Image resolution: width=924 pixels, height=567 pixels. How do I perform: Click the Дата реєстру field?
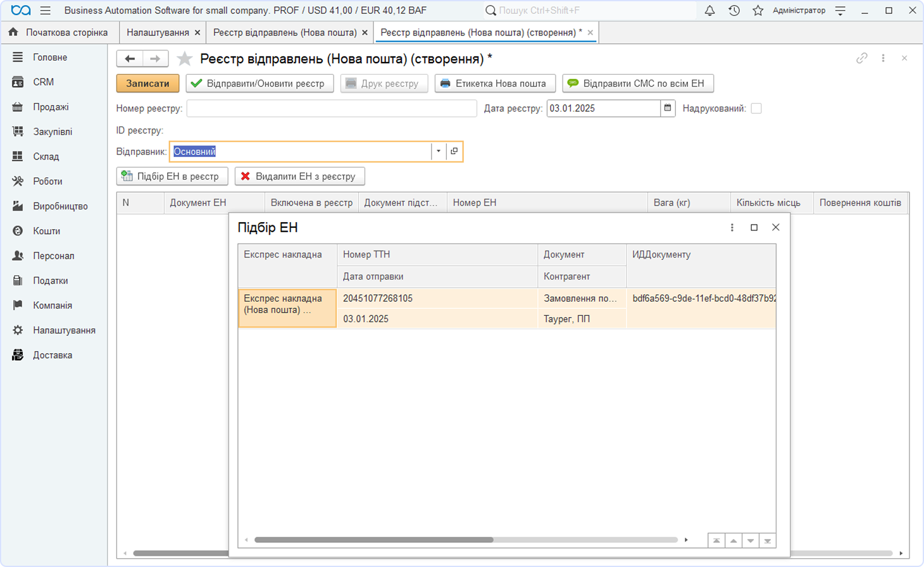(604, 108)
